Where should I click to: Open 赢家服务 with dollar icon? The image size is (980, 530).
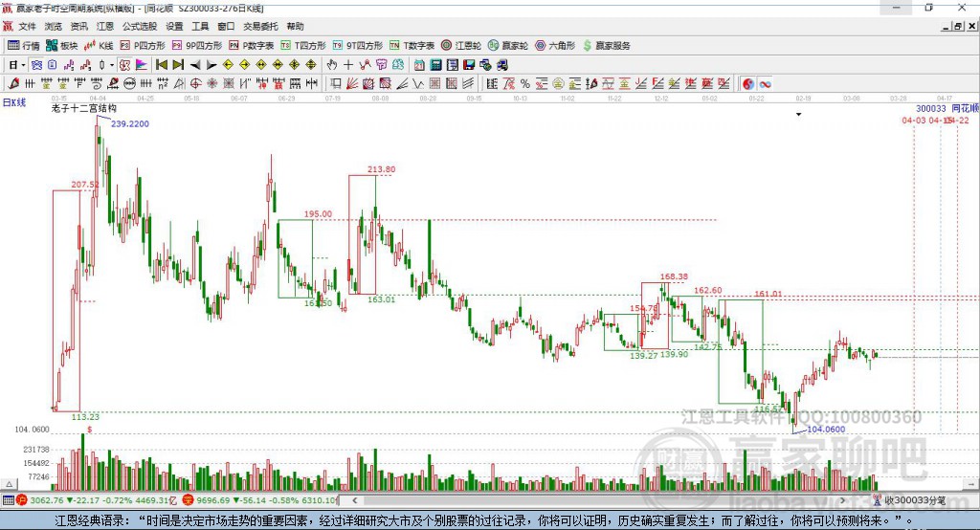pyautogui.click(x=606, y=46)
